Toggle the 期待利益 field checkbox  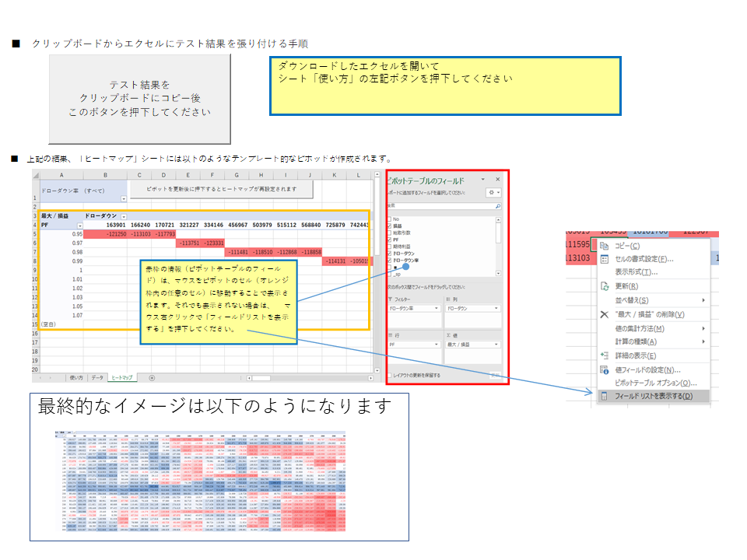click(x=389, y=247)
